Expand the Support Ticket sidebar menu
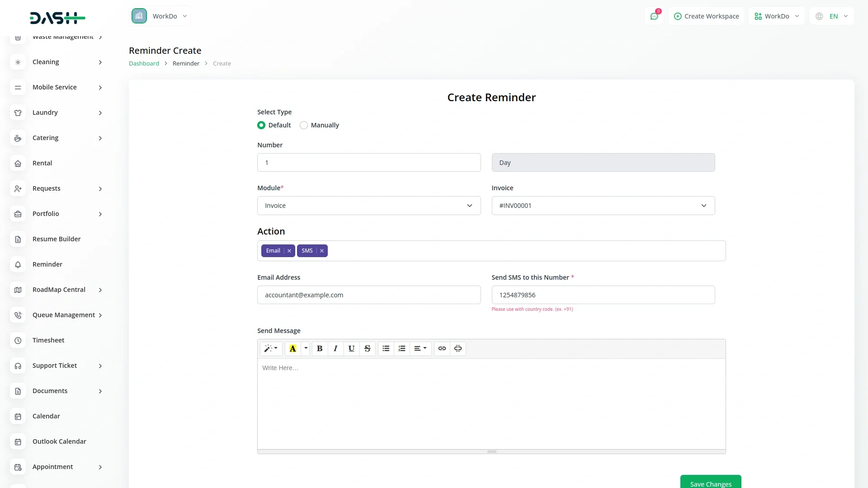 pyautogui.click(x=55, y=366)
